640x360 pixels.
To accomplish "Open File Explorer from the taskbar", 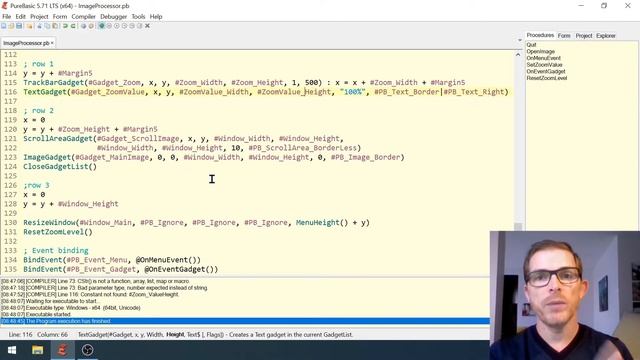I will (38, 350).
